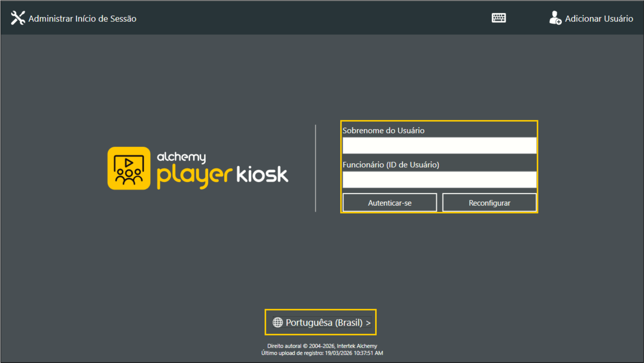Expand the Portuguêsa (Brasil) language selector
Viewport: 644px width, 363px height.
[x=320, y=322]
